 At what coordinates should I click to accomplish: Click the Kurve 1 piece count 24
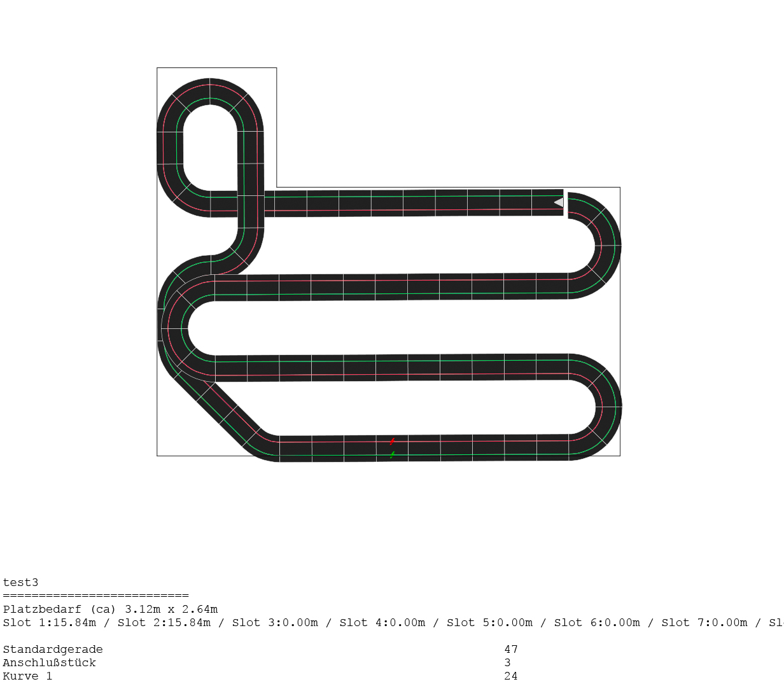[511, 676]
